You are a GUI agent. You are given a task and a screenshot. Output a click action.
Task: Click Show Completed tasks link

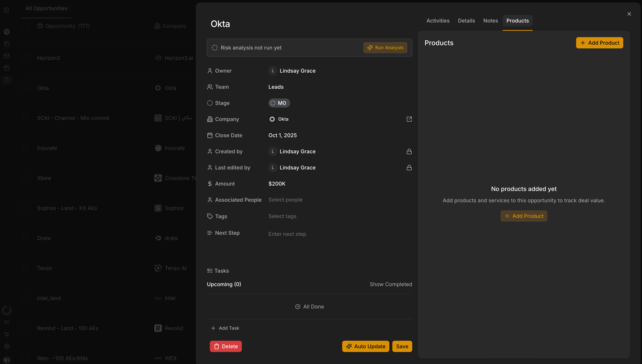click(391, 284)
